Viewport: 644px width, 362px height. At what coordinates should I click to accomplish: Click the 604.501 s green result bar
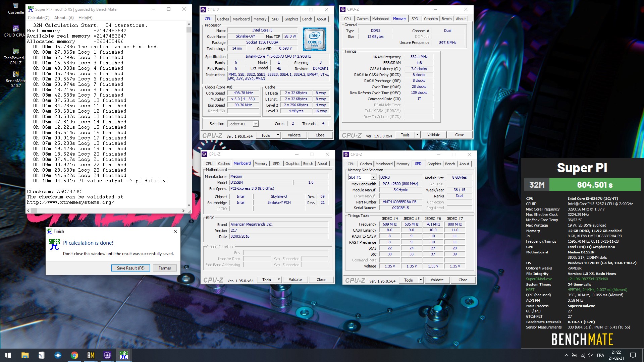click(x=595, y=185)
